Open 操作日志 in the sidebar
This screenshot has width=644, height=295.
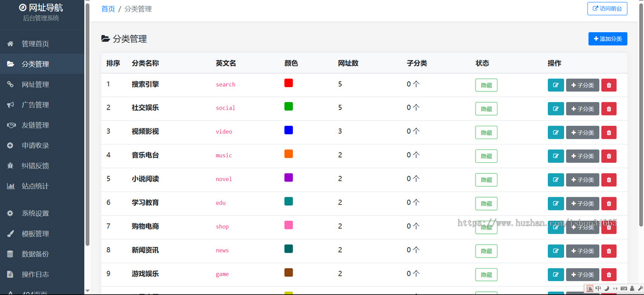(x=42, y=275)
